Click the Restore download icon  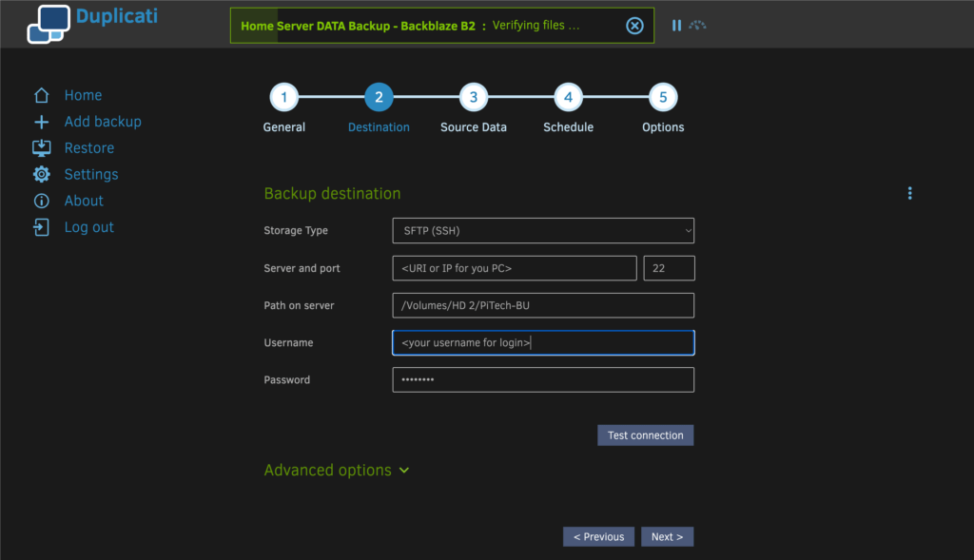click(x=41, y=148)
